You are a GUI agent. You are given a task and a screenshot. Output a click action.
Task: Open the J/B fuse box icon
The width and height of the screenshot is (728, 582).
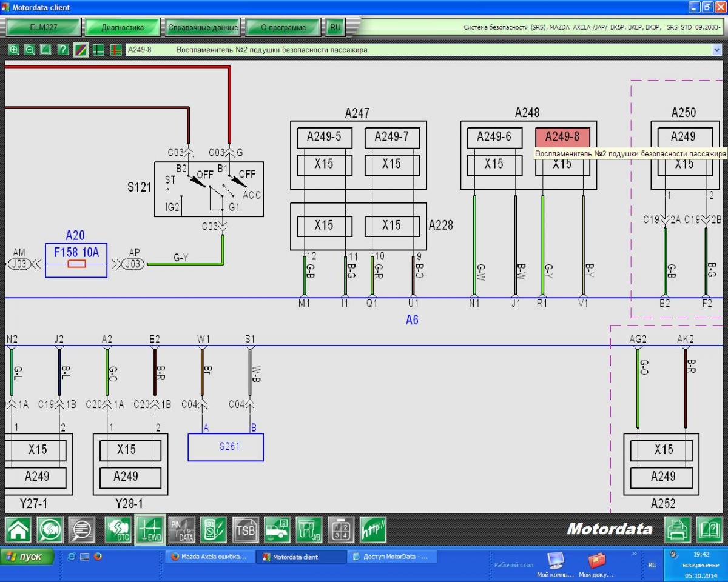click(x=309, y=530)
